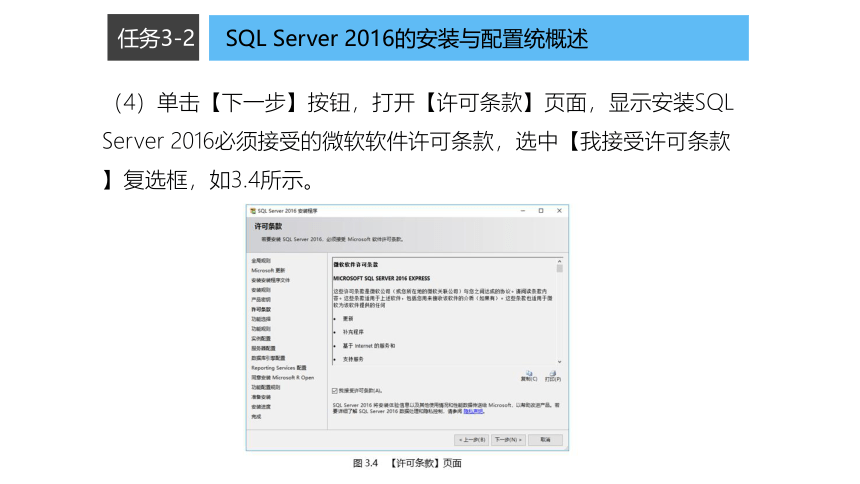Viewport: 860px width, 484px height.
Task: Minimize the SQL Server 2016 setup window
Action: pyautogui.click(x=523, y=211)
